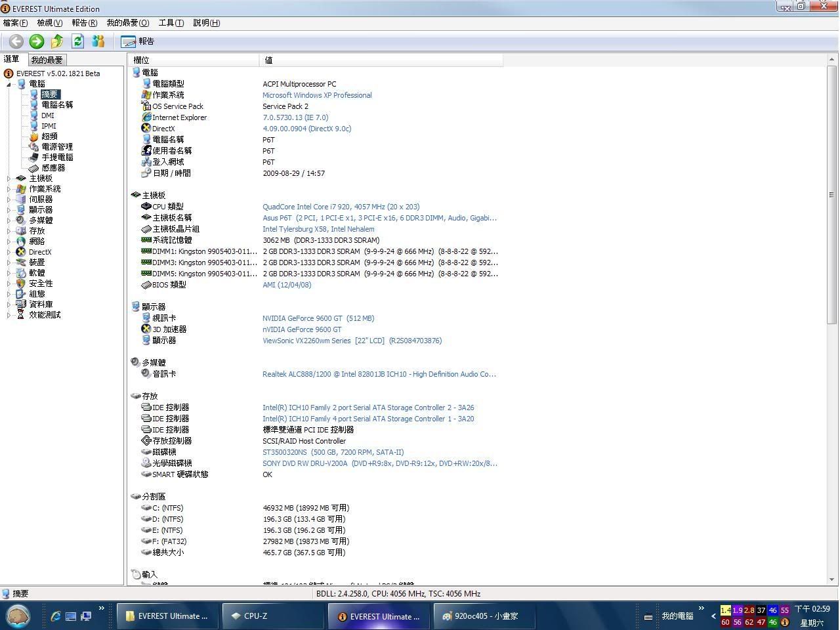The image size is (840, 630).
Task: Click the green Forward arrow icon
Action: click(x=37, y=41)
